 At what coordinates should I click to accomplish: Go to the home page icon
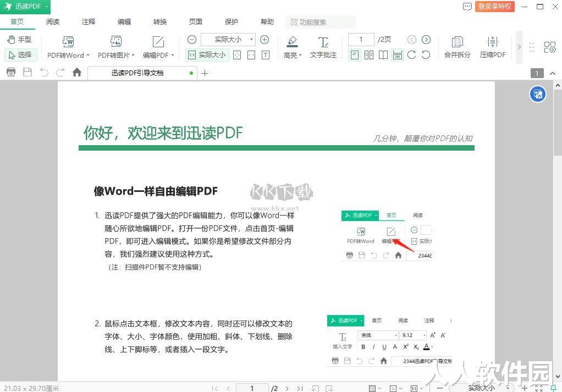pyautogui.click(x=76, y=73)
